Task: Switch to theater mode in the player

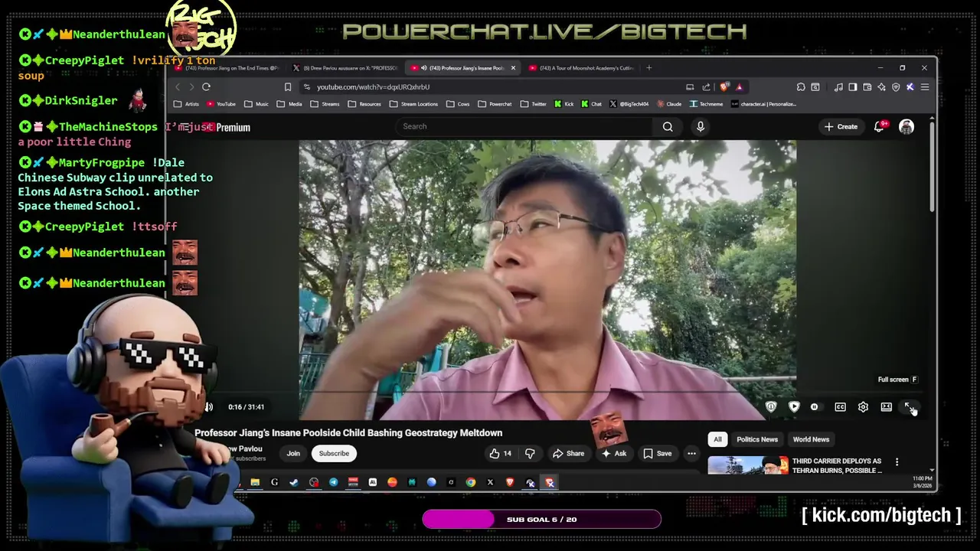Action: coord(886,407)
